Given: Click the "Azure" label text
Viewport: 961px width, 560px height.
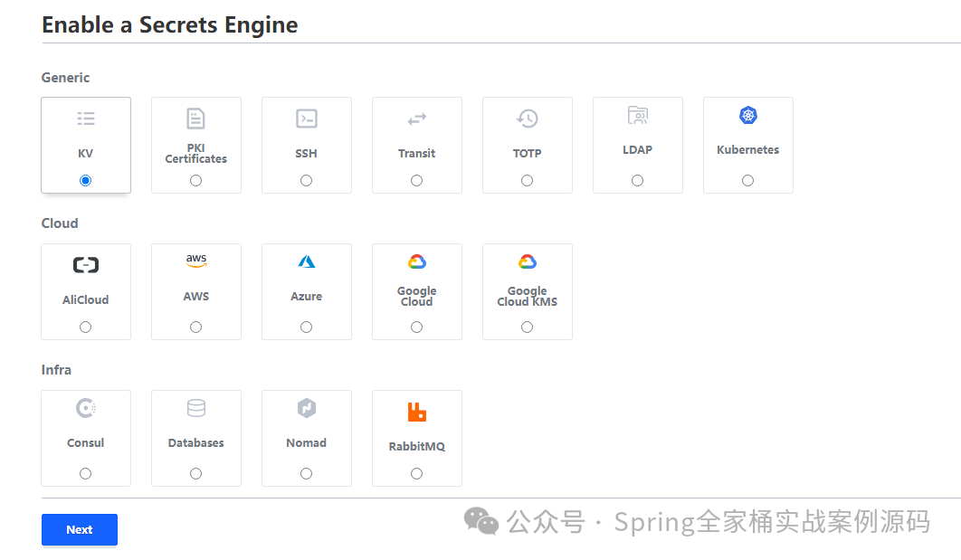Looking at the screenshot, I should click(307, 296).
